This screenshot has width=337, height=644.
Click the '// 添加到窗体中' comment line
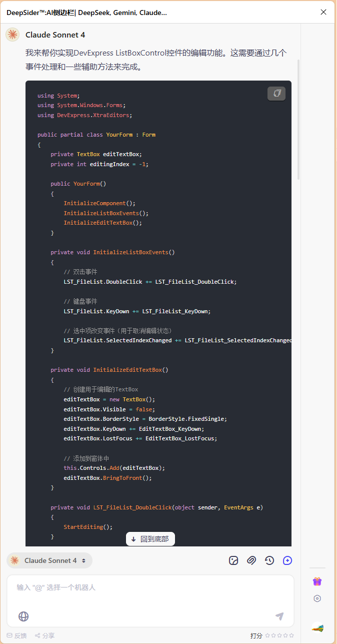(x=86, y=458)
